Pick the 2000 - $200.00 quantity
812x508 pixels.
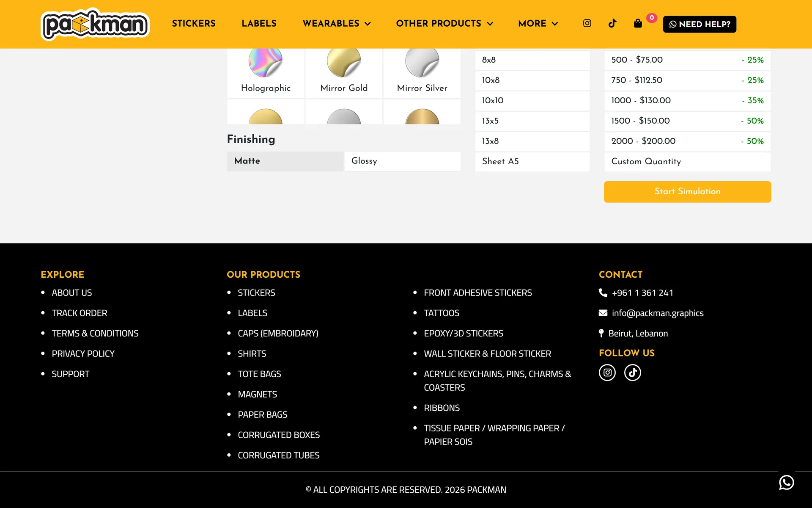688,141
